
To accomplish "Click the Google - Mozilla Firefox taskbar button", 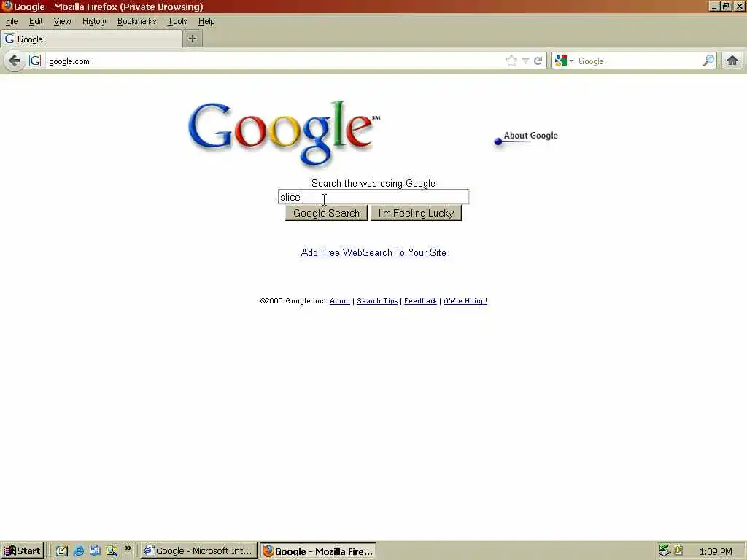I will tap(318, 551).
